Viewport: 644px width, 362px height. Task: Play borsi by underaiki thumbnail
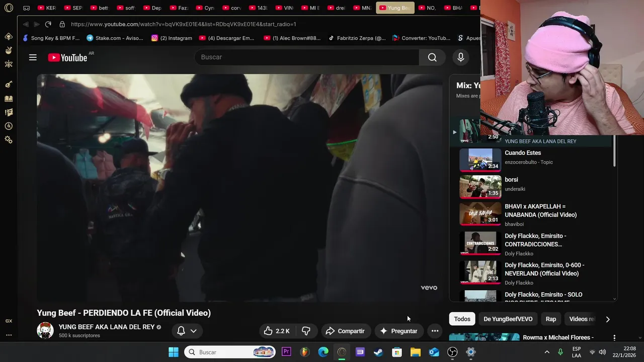(x=480, y=186)
